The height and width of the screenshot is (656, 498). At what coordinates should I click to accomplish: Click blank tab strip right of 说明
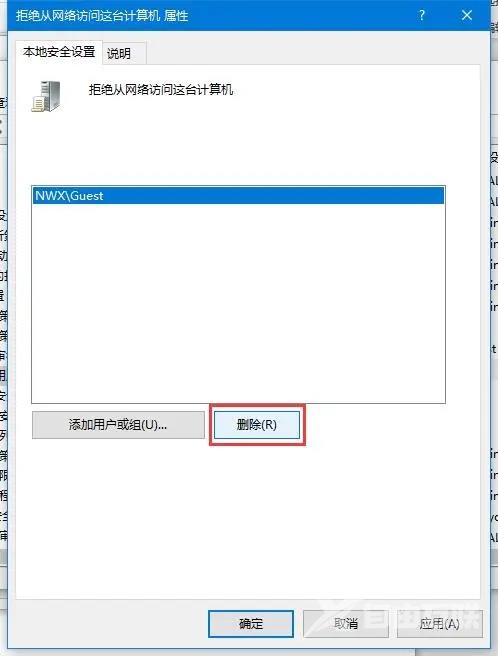pyautogui.click(x=313, y=53)
